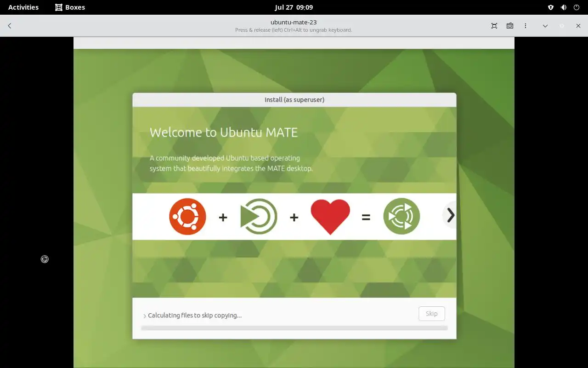Click the security shield tray icon
Screen dimensions: 588x368
tap(551, 7)
